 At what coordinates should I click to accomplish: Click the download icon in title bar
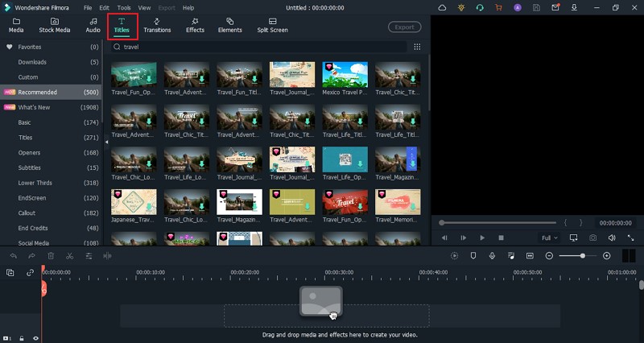click(x=574, y=8)
